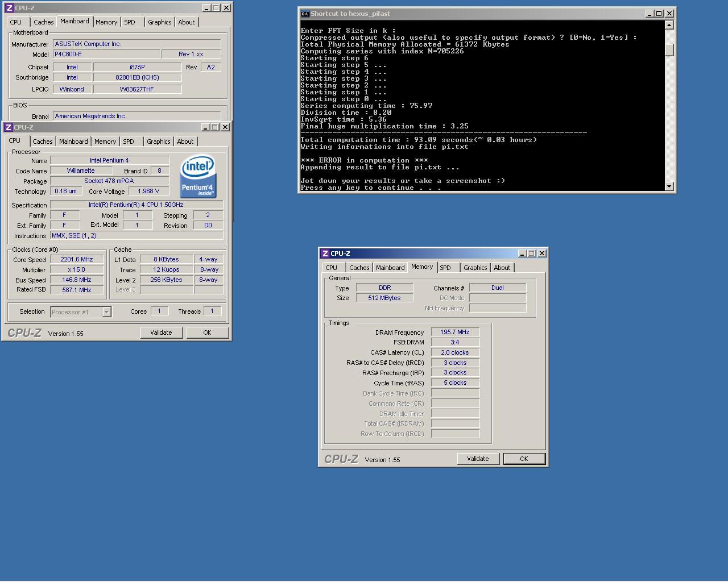Click memory Size value 512 MBytes
This screenshot has width=728, height=582.
pos(384,298)
